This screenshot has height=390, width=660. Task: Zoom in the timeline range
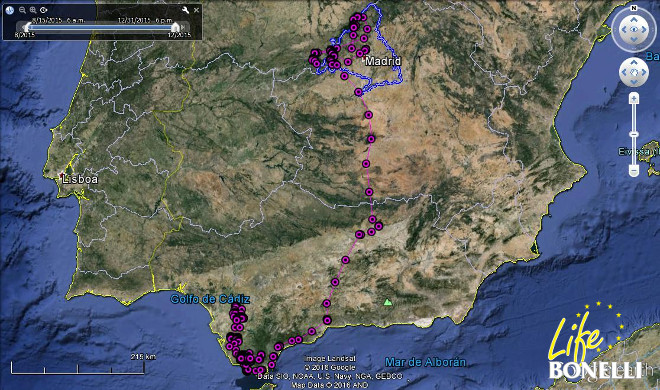pyautogui.click(x=33, y=10)
